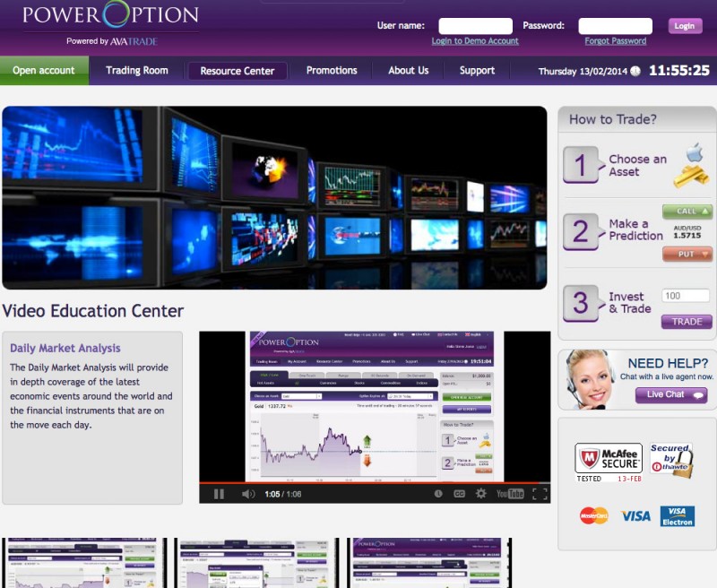The width and height of the screenshot is (717, 588).
Task: Open the first video thumbnail in the bottom row
Action: click(84, 563)
